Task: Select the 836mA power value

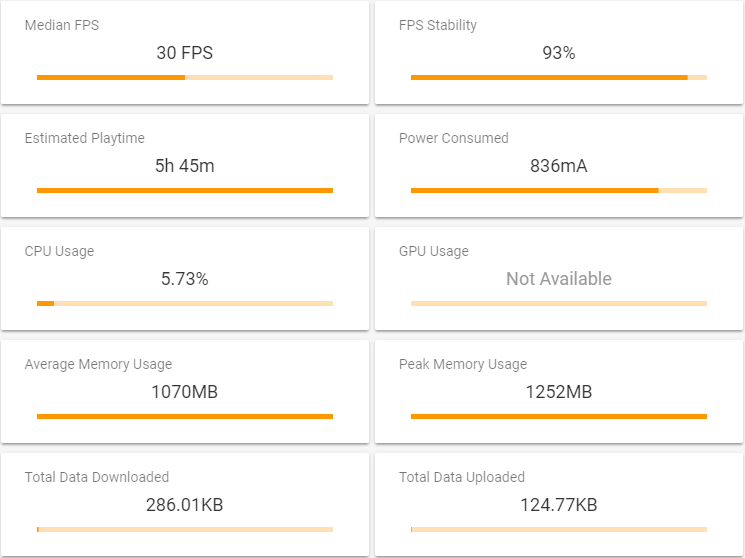Action: coord(559,166)
